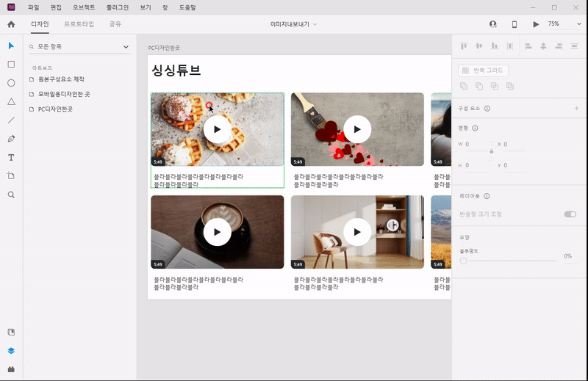The height and width of the screenshot is (381, 588).
Task: Click the align left icon
Action: (x=528, y=46)
